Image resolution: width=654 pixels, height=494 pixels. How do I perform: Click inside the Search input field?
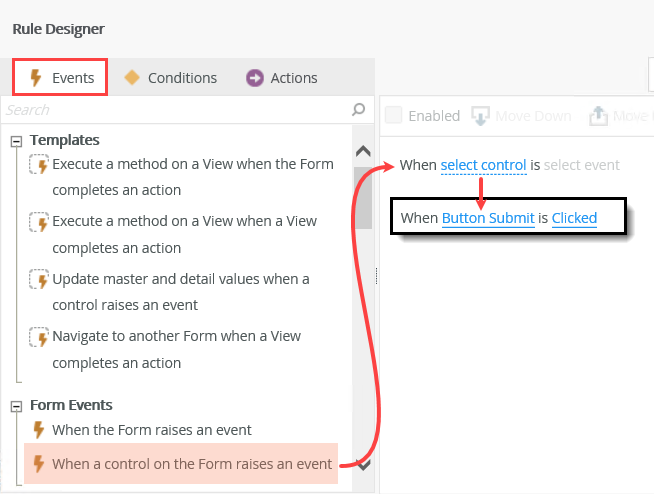coord(175,109)
